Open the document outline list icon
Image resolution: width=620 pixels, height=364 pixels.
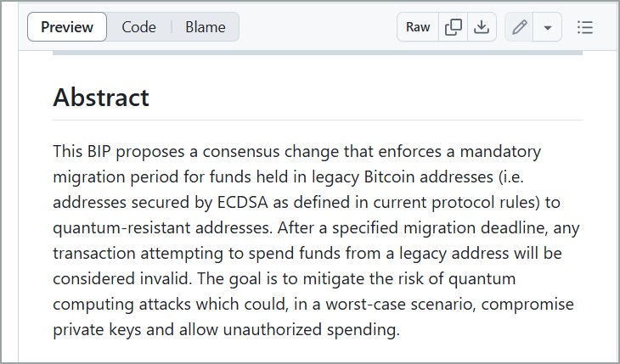pyautogui.click(x=585, y=27)
